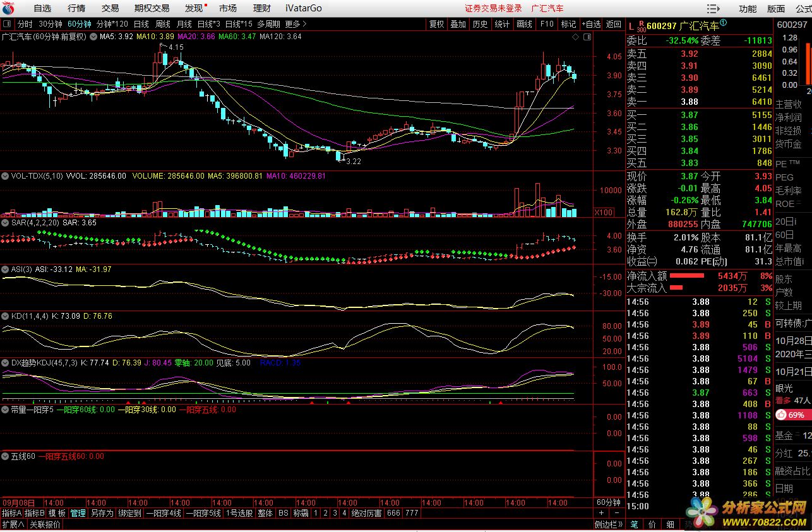Toggle the panel icon beside the diamond icon
Viewport: 812px width, 532px height.
click(x=586, y=37)
